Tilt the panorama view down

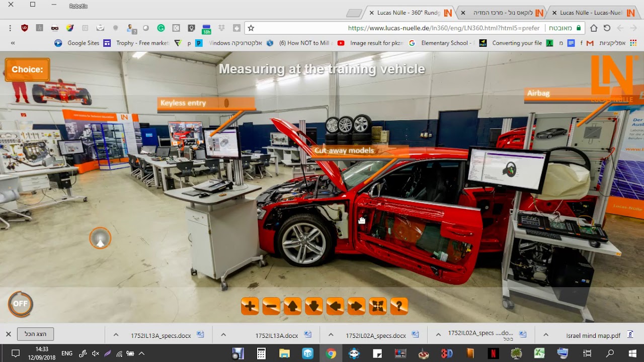click(x=314, y=306)
